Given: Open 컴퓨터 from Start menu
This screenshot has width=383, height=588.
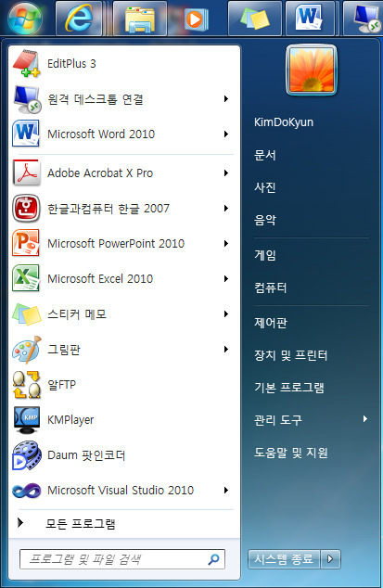Looking at the screenshot, I should [x=271, y=288].
